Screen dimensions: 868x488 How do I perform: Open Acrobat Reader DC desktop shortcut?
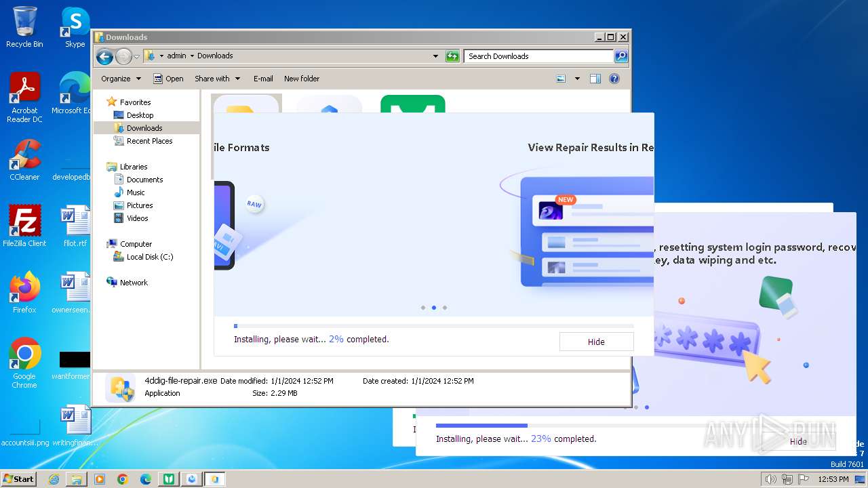click(x=24, y=98)
